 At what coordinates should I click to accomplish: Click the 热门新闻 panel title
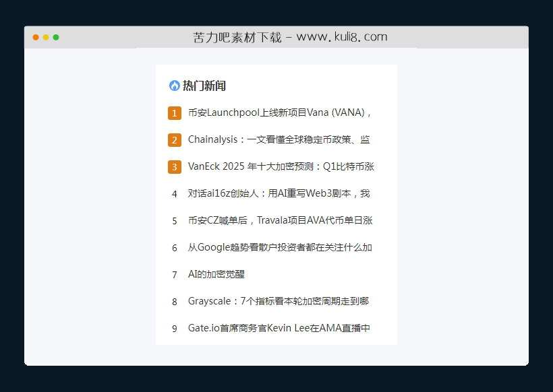pos(204,86)
